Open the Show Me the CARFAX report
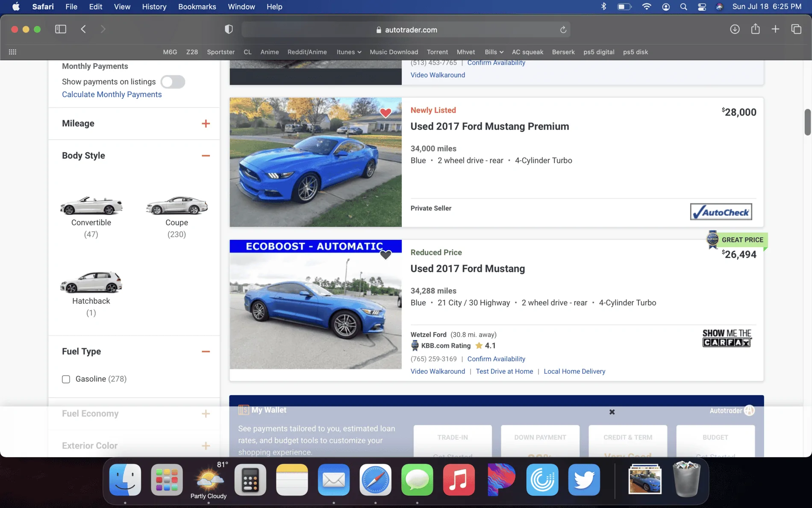812x508 pixels. [727, 338]
